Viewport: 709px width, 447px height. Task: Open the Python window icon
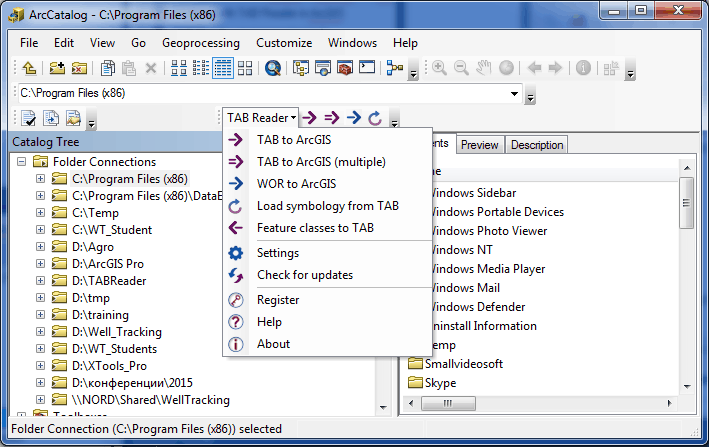point(367,68)
